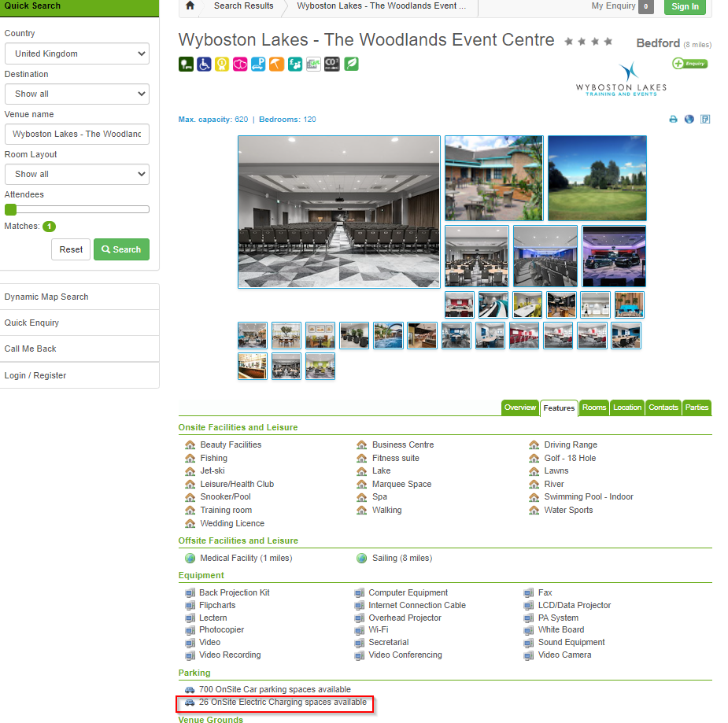This screenshot has height=723, width=728.
Task: Click the Sailing globe icon
Action: click(362, 559)
